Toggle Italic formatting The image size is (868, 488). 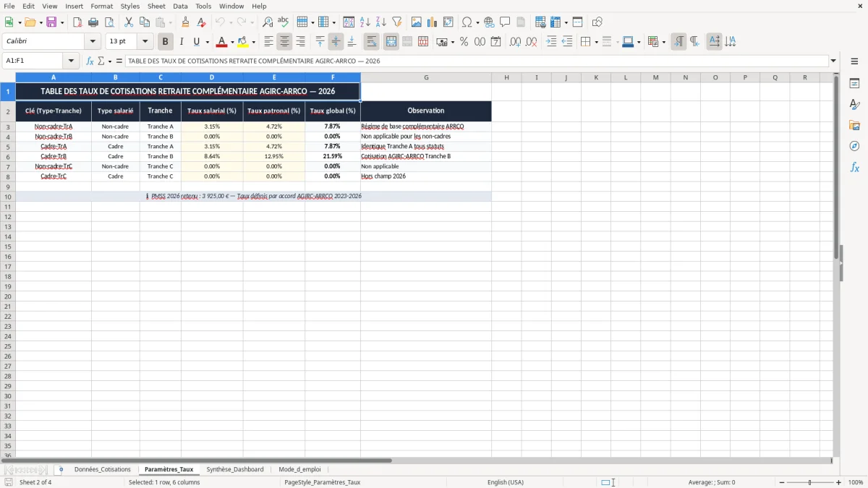tap(182, 42)
